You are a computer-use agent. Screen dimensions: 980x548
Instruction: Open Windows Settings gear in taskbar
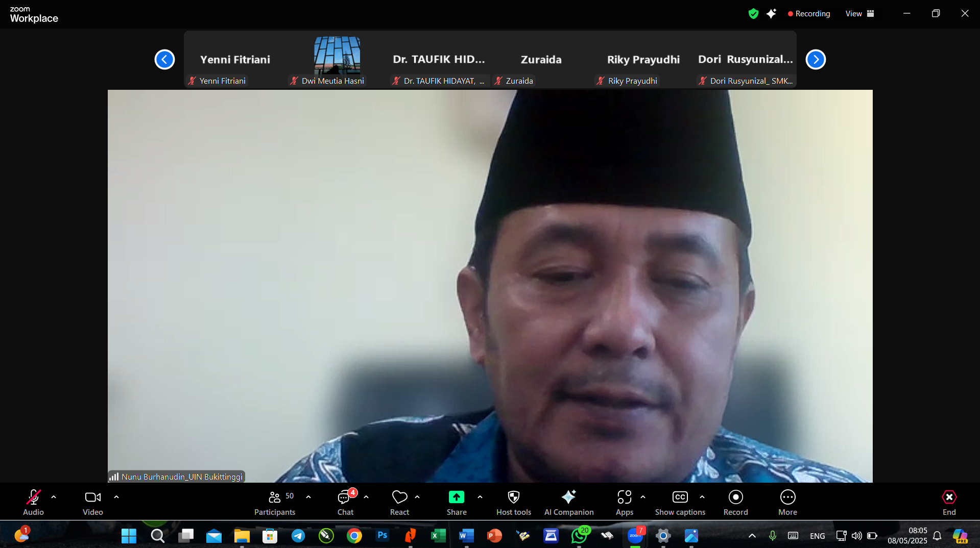point(663,536)
